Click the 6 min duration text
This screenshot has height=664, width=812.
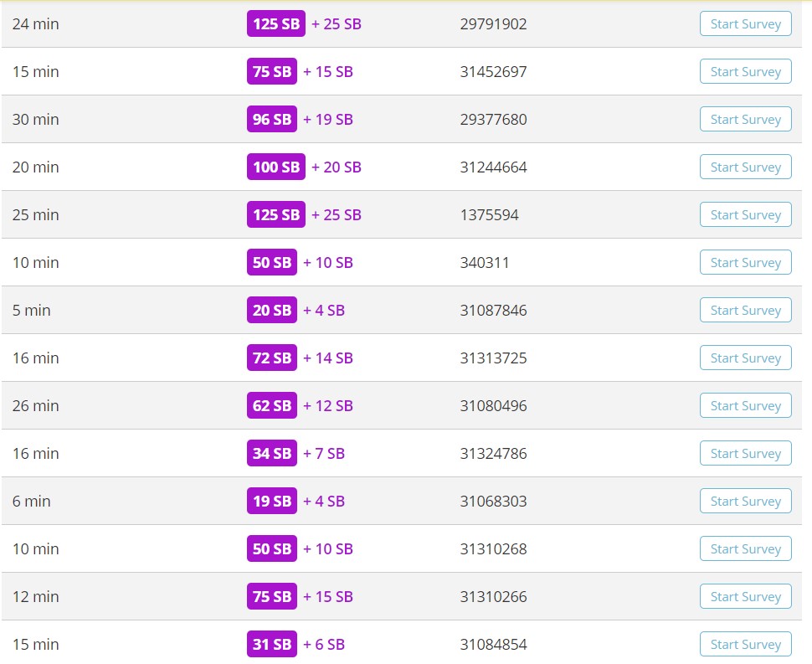(32, 501)
